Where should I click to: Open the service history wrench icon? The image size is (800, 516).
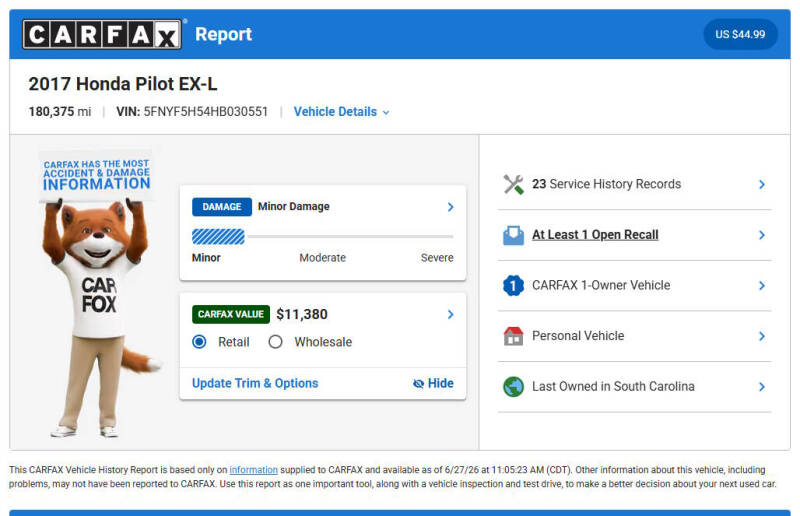513,184
